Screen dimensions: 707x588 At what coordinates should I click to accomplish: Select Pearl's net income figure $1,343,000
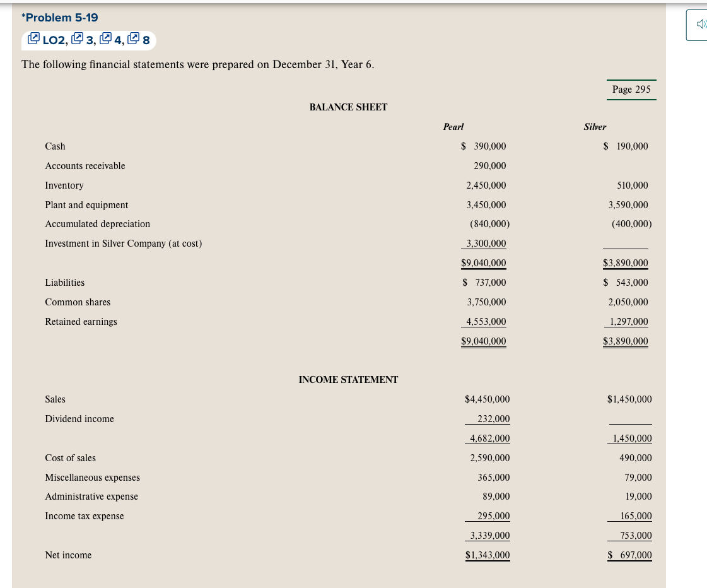[488, 555]
